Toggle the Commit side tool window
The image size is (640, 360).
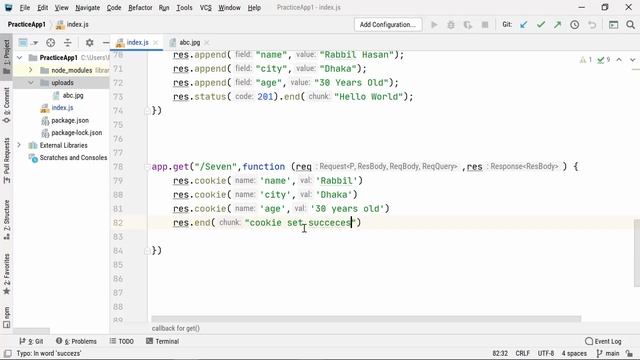[x=7, y=105]
